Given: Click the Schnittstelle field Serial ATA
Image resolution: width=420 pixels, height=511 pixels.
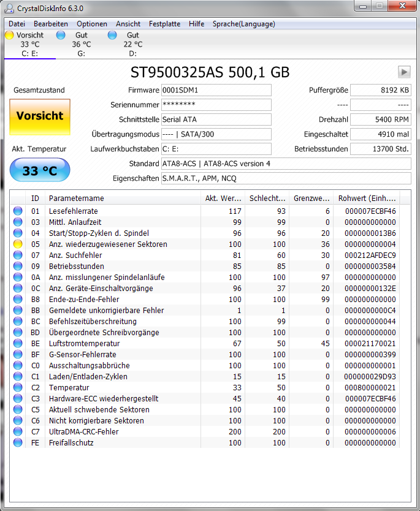Looking at the screenshot, I should pos(216,119).
